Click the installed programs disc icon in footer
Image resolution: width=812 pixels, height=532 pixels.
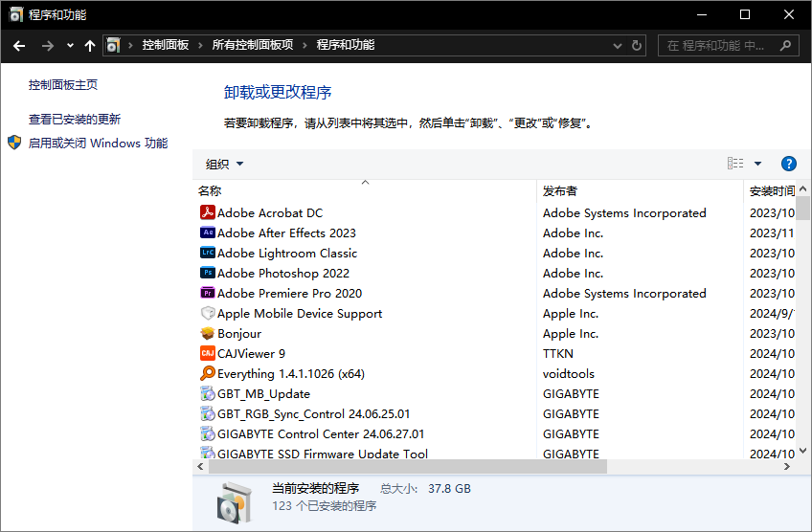237,502
